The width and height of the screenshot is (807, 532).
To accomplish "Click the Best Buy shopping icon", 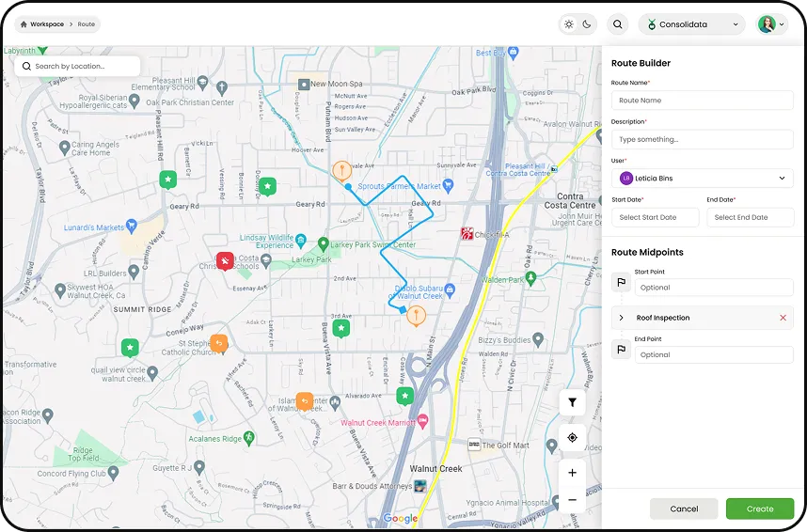I will (x=513, y=52).
